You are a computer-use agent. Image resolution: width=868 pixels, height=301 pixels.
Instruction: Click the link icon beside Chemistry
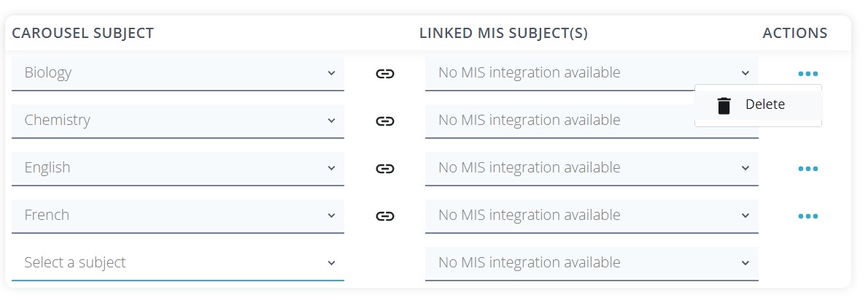tap(385, 121)
